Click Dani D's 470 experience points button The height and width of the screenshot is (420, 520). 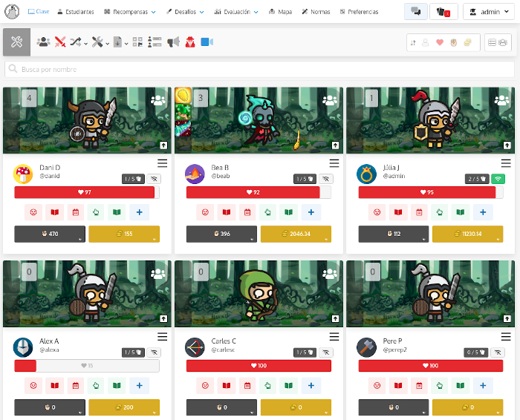[49, 234]
